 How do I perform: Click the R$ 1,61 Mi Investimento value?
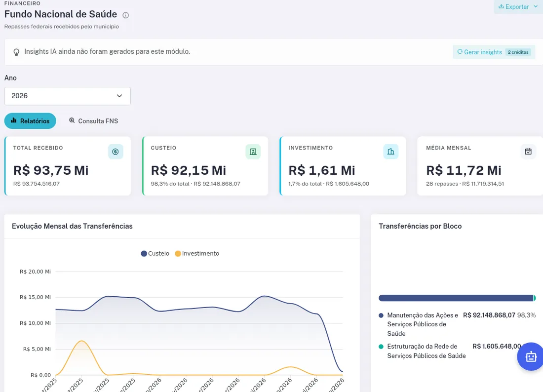tap(322, 170)
